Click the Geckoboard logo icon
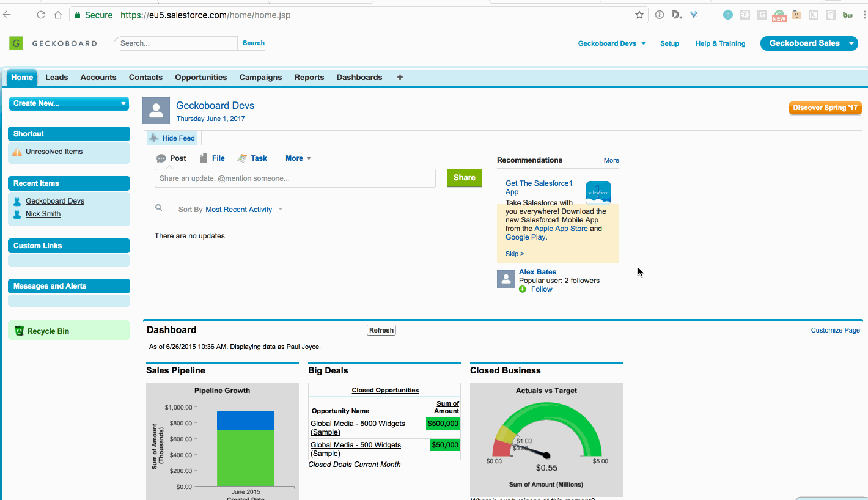868x500 pixels. tap(16, 43)
